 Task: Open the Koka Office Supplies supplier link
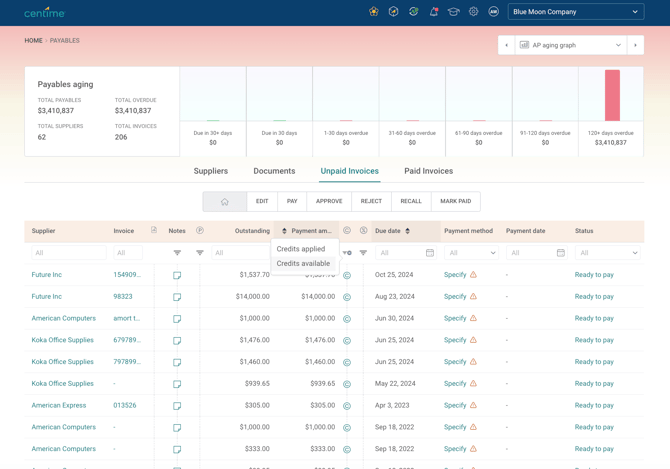tap(62, 341)
